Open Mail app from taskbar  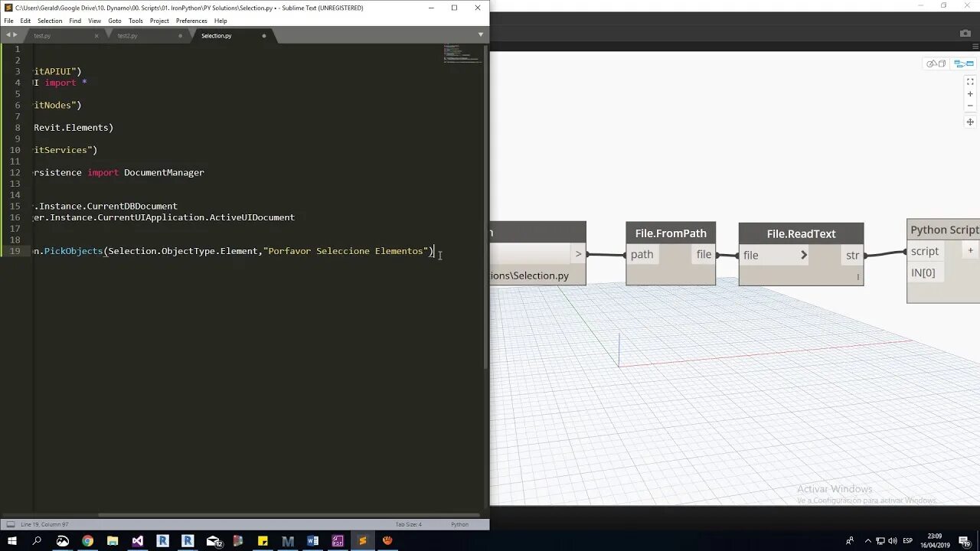(213, 541)
